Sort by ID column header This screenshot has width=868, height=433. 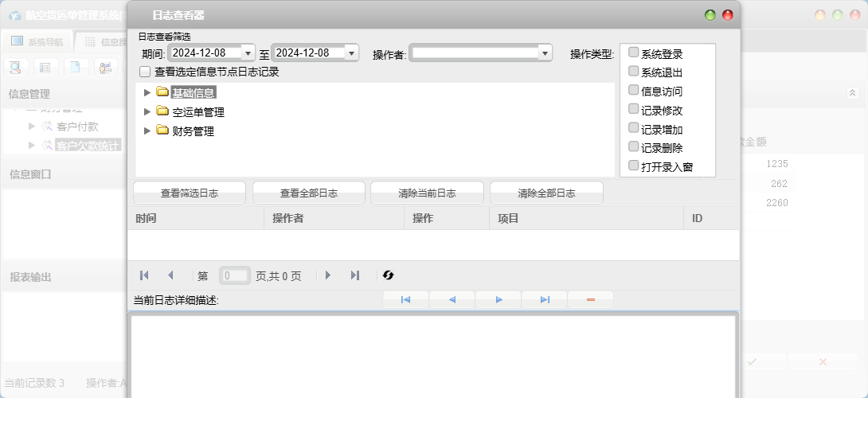[x=712, y=218]
